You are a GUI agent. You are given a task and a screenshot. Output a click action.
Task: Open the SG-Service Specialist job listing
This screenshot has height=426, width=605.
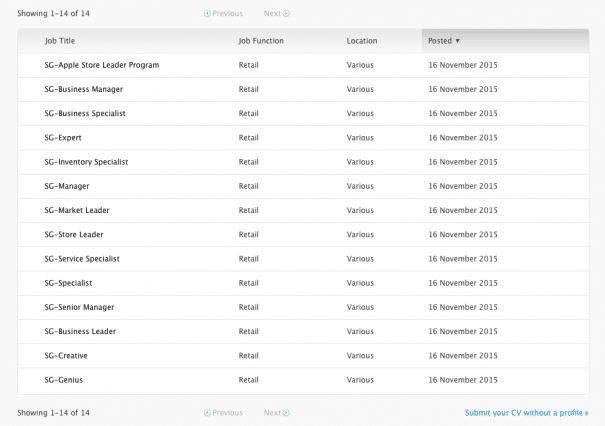click(x=82, y=259)
